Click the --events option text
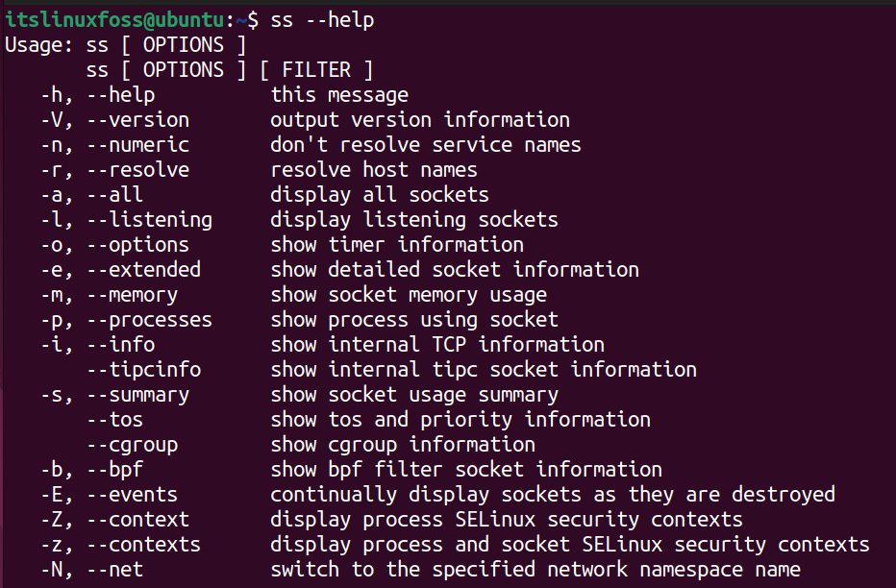 pos(132,495)
